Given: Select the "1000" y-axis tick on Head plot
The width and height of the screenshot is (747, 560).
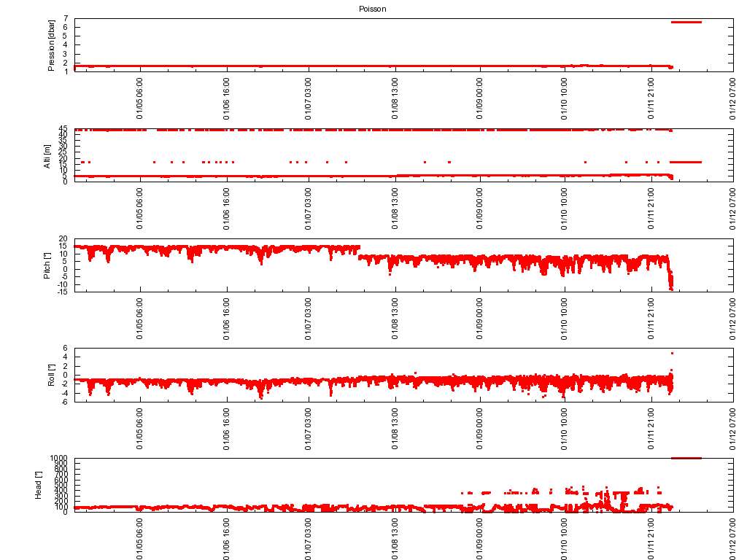Looking at the screenshot, I should coord(58,459).
